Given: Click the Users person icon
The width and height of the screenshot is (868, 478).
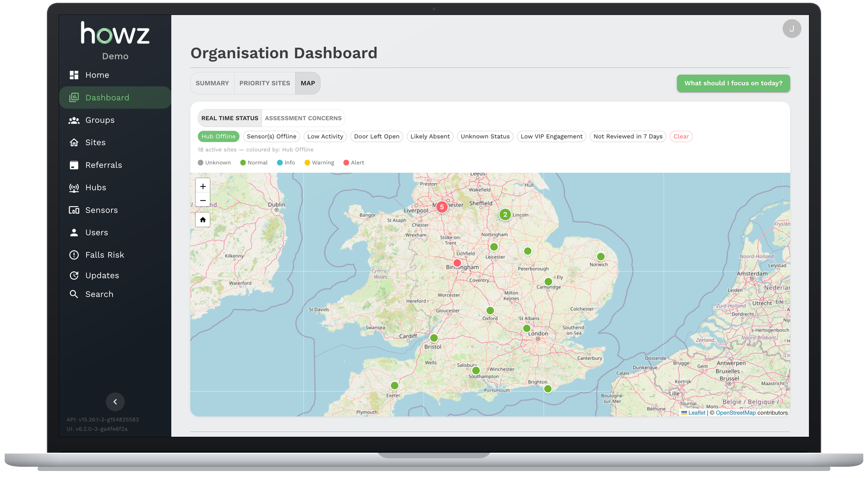Looking at the screenshot, I should (74, 232).
